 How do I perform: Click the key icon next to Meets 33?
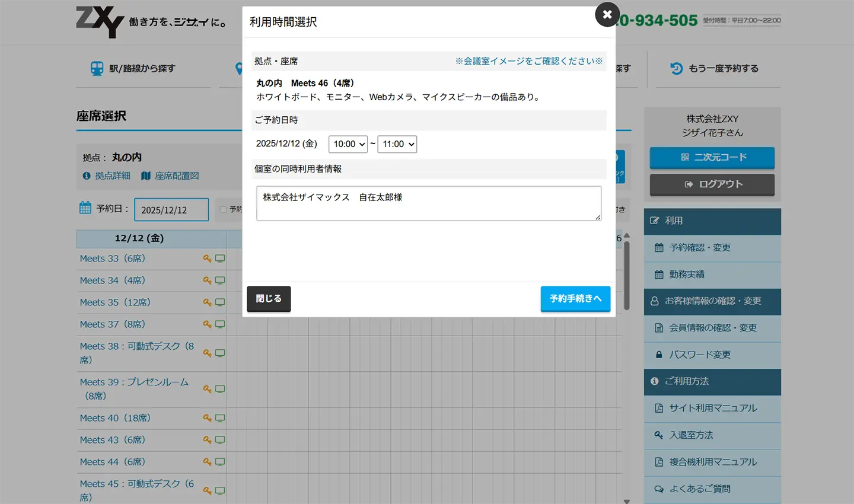pyautogui.click(x=206, y=258)
